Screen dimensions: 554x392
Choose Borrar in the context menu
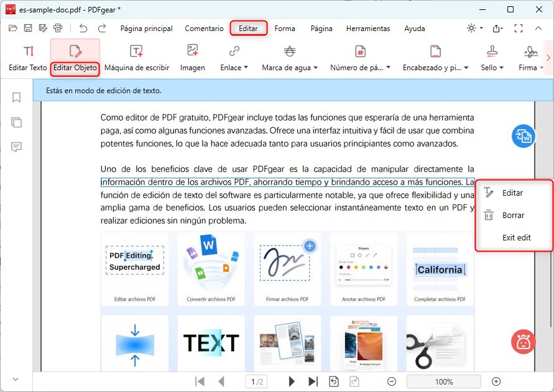(x=514, y=215)
